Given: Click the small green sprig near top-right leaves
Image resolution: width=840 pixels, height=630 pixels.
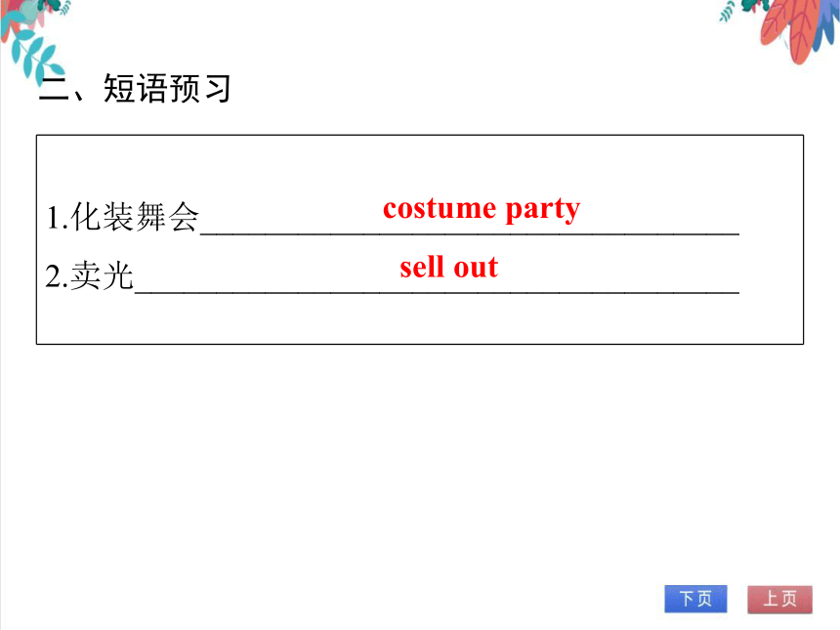Looking at the screenshot, I should pos(728,12).
